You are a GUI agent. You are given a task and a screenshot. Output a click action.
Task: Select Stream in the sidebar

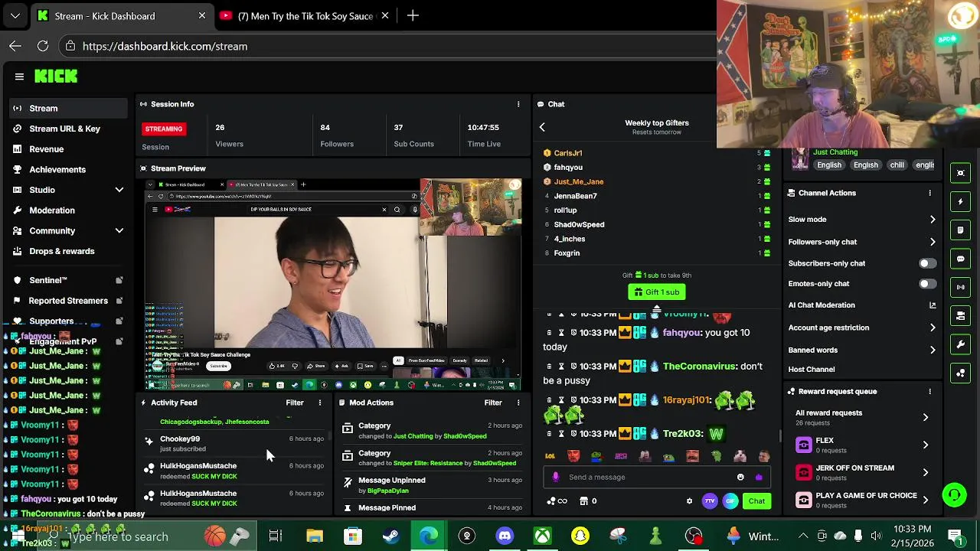(x=69, y=109)
